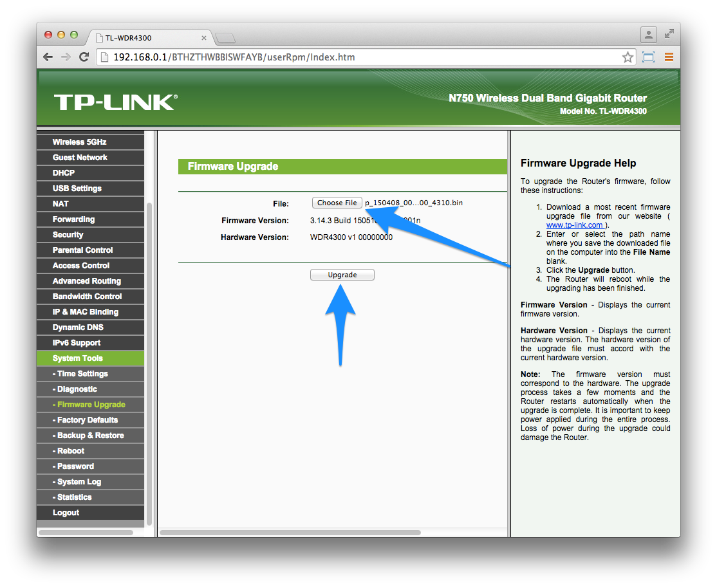Click the Firmware Upgrade Help heading

tap(579, 163)
